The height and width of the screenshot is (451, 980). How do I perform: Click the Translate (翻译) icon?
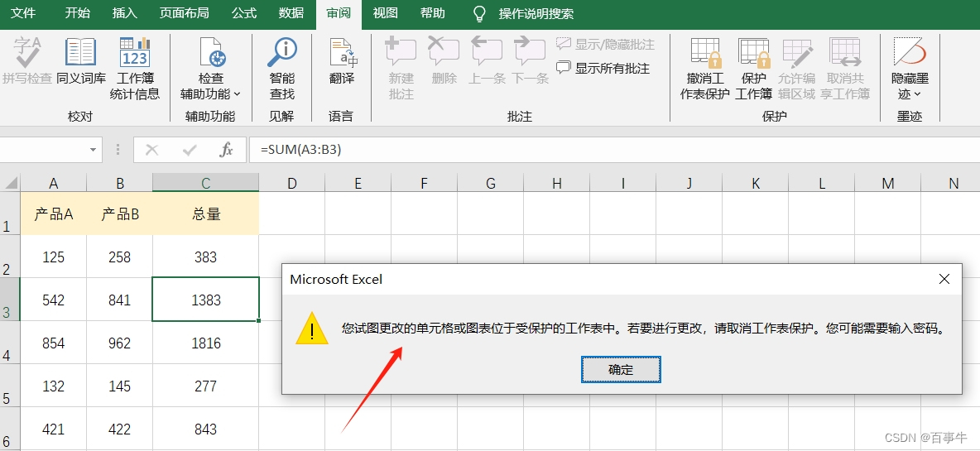coord(343,52)
